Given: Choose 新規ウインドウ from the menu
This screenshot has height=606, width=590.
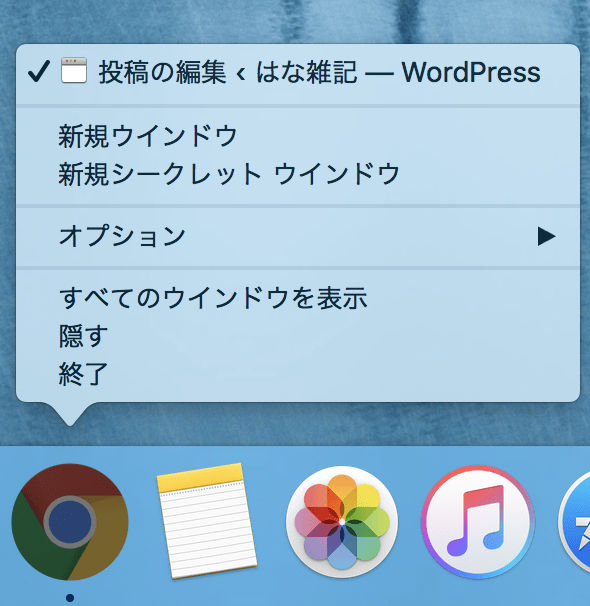Looking at the screenshot, I should click(298, 136).
